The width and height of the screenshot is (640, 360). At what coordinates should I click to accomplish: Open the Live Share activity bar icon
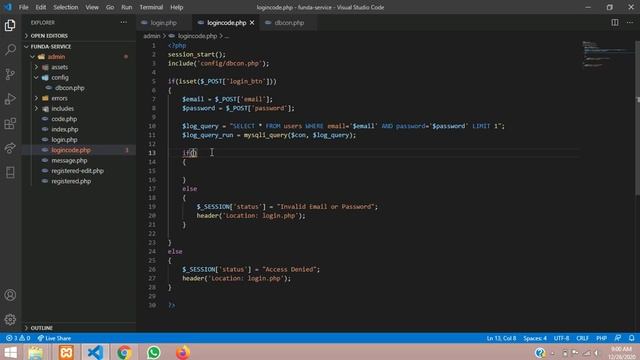coord(10,148)
